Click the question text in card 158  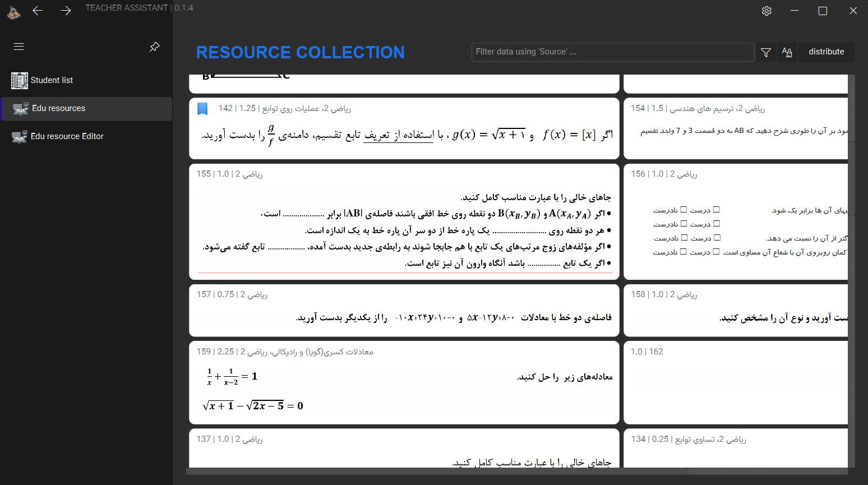[x=783, y=318]
